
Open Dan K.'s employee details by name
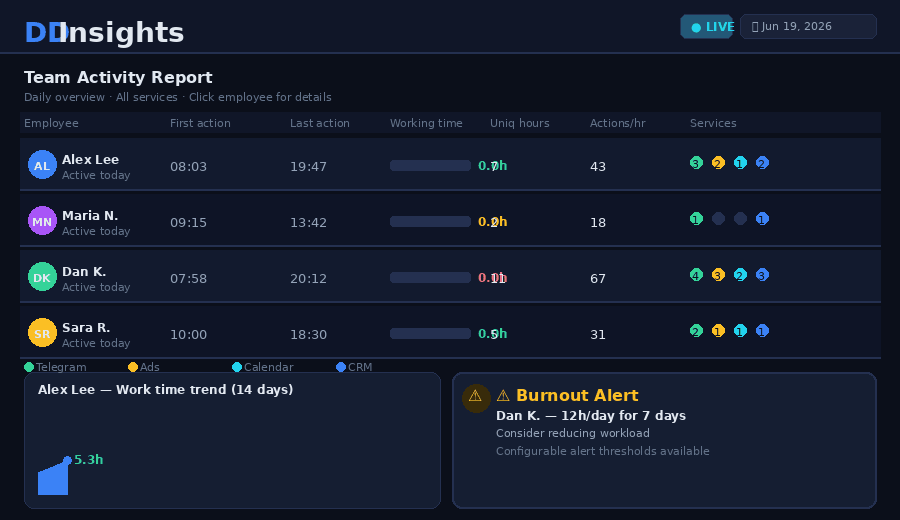point(84,271)
